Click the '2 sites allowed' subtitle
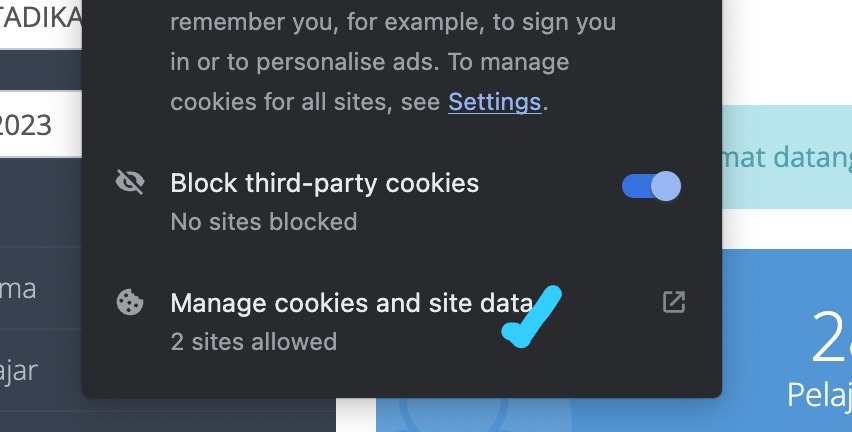The image size is (852, 432). pyautogui.click(x=254, y=342)
